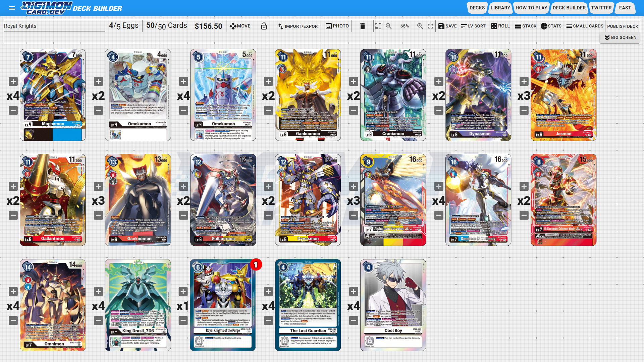Click the PUBLISH DECK button
The height and width of the screenshot is (362, 644).
pos(623,26)
